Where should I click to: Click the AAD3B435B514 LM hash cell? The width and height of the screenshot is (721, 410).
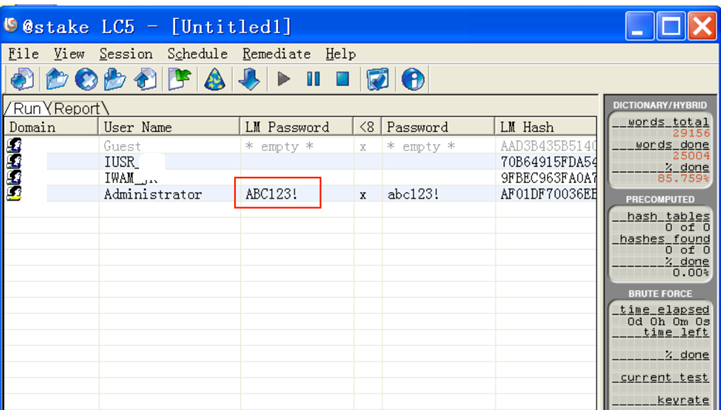point(548,146)
